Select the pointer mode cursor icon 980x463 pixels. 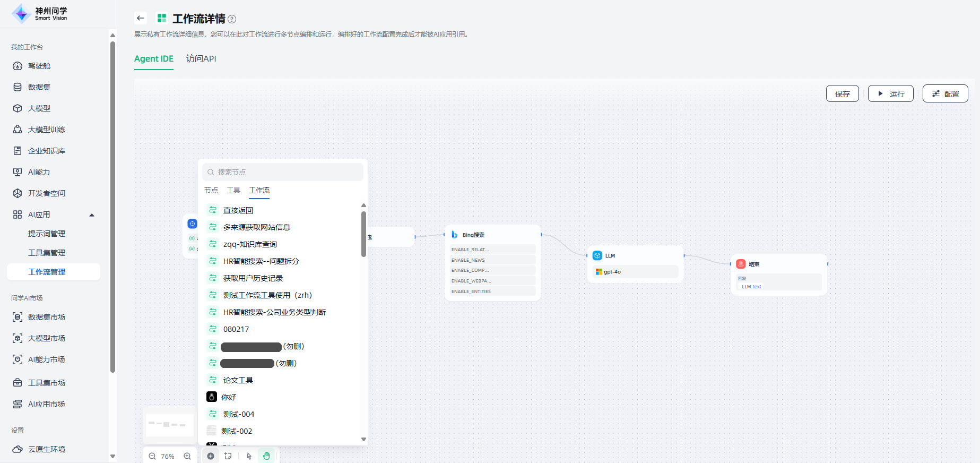(x=249, y=456)
